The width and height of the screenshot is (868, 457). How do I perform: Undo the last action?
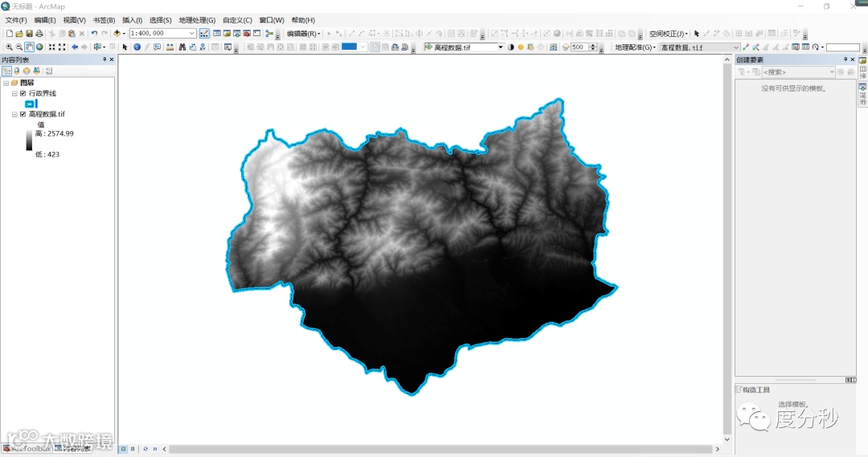pos(94,34)
